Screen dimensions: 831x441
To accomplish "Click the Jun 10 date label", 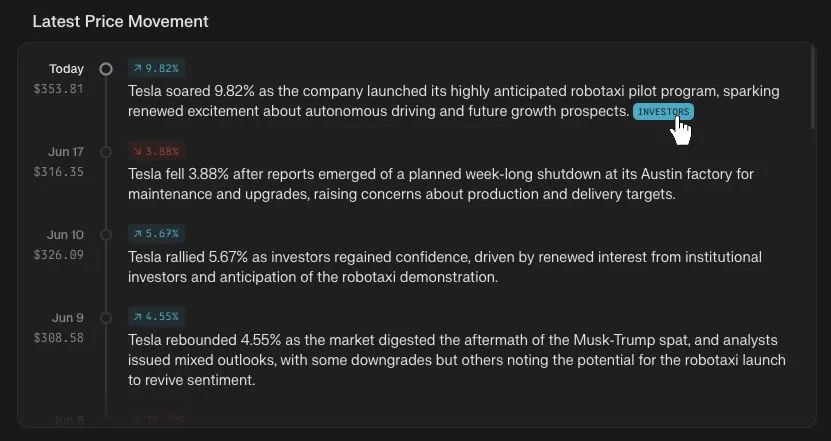I will click(x=65, y=235).
